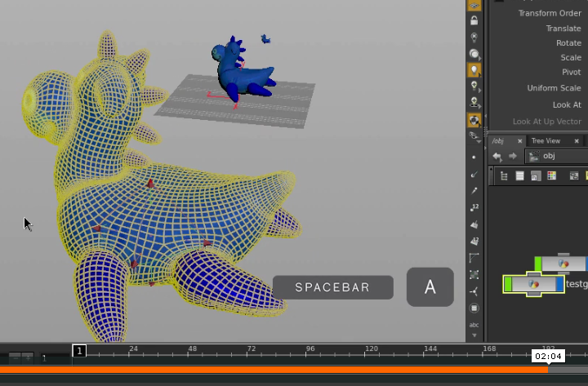Toggle the green flag on upper node

tap(538, 264)
